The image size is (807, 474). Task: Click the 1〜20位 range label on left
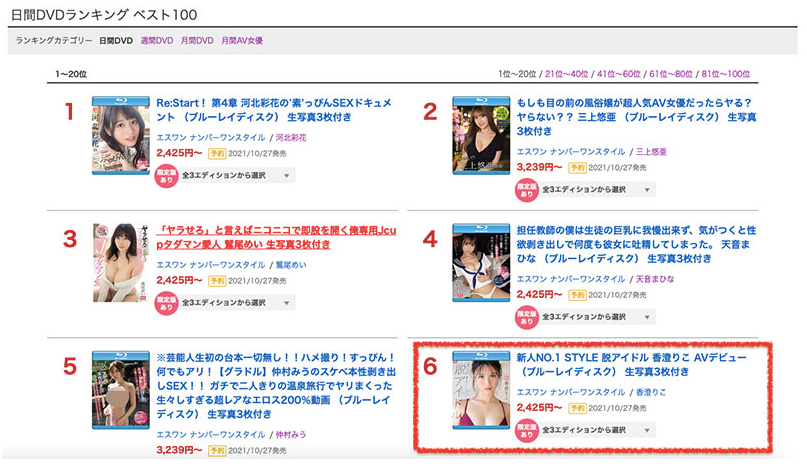click(71, 74)
